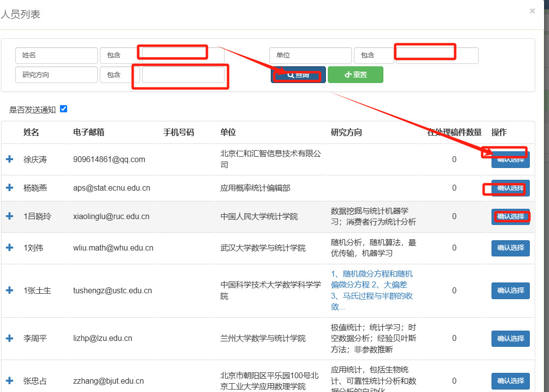Uncheck the 是否发送通知 checkbox

(x=63, y=109)
